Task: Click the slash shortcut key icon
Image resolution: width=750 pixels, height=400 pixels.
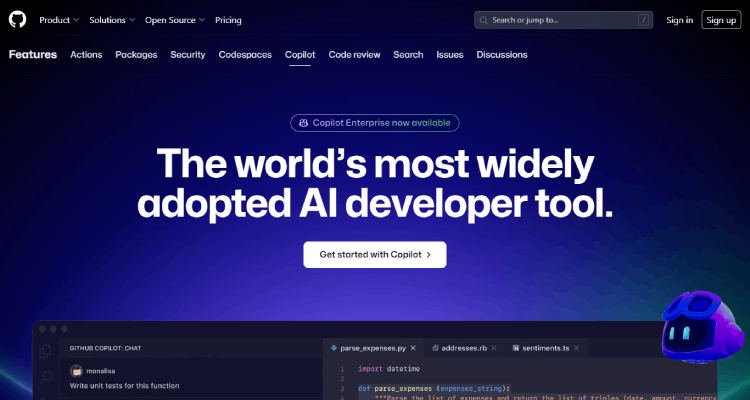Action: pos(644,20)
